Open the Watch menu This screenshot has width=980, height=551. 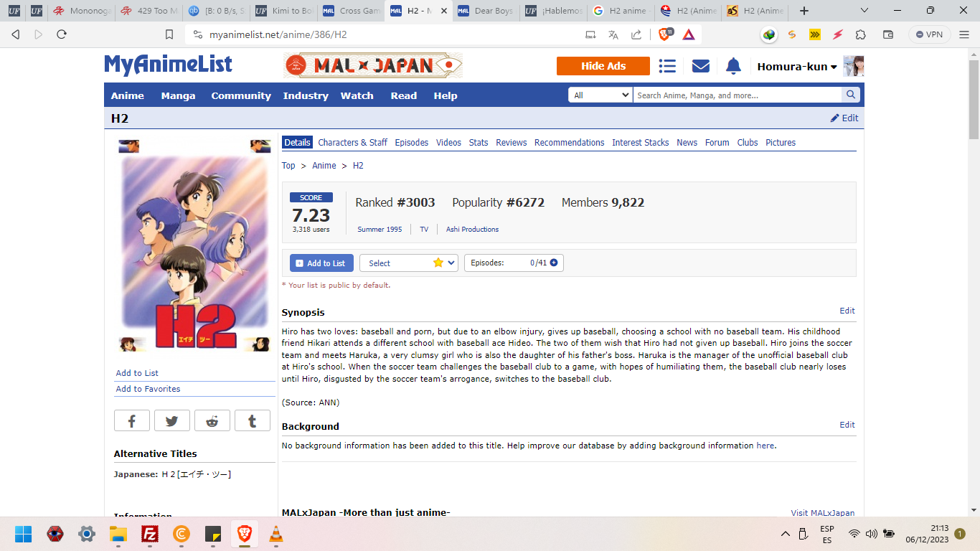[x=357, y=95]
